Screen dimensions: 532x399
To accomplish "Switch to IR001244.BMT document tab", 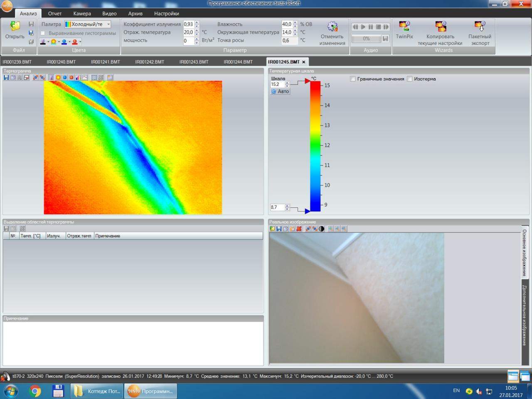I will pyautogui.click(x=238, y=62).
